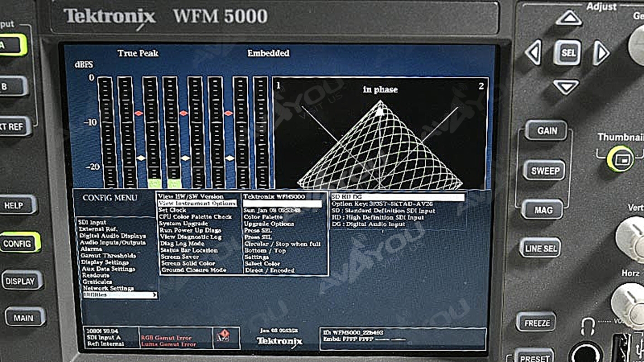Screen dimensions: 644x362
Task: Tap the Thumbnail picture-in-picture button
Action: (620, 159)
